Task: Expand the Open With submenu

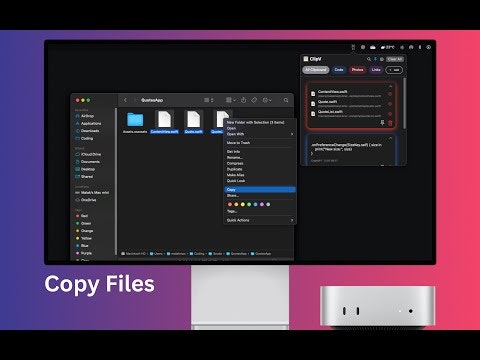Action: [260, 134]
